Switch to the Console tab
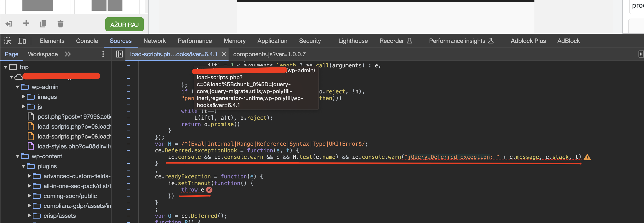Viewport: 644px width, 223px height. pos(87,41)
